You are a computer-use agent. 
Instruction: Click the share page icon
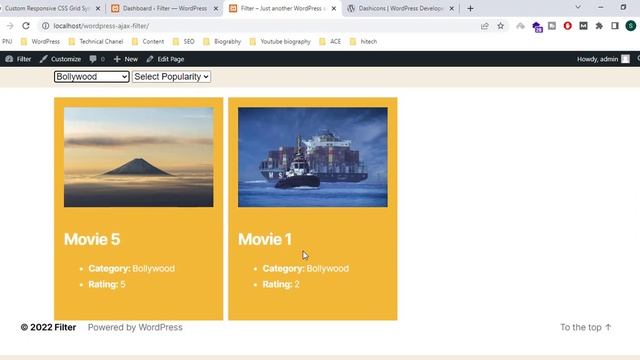[484, 26]
